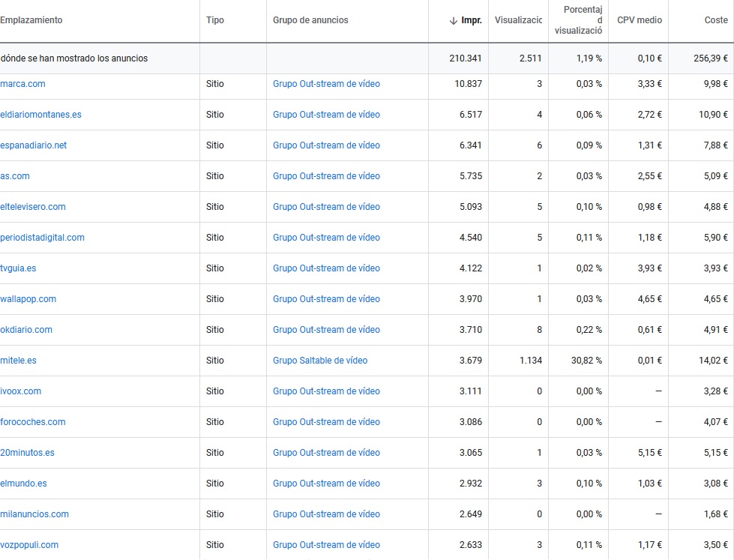Viewport: 734px width, 560px height.
Task: Sort by the Emplazamiento column header
Action: click(31, 20)
